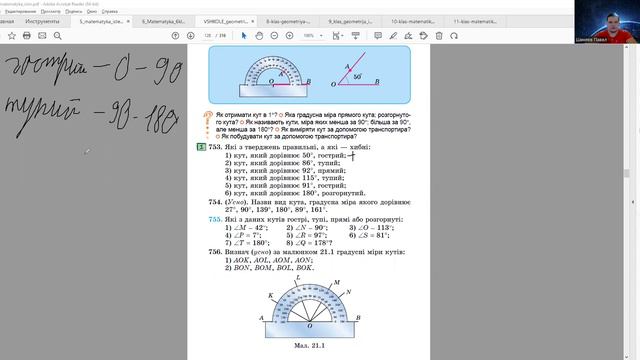Screen dimensions: 640x360
Task: Click exercise number 753 in the page
Action: [x=215, y=147]
